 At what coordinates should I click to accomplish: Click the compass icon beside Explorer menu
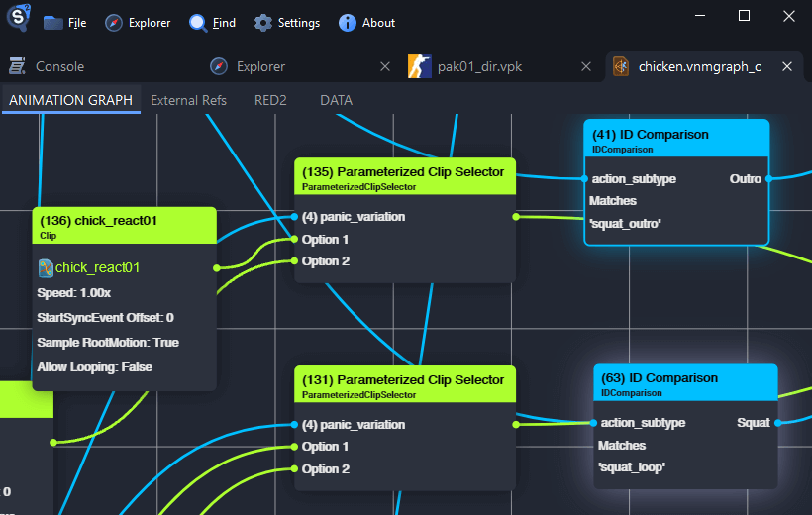[x=114, y=23]
